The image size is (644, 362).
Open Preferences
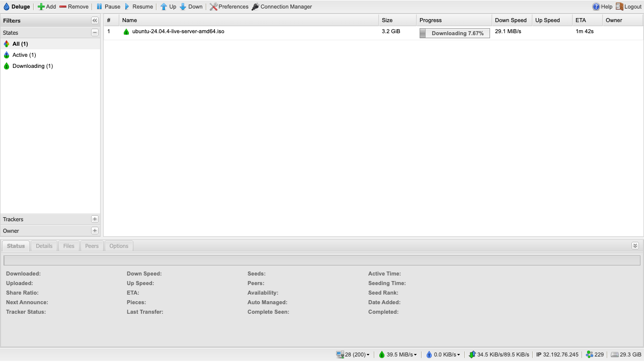pyautogui.click(x=229, y=7)
